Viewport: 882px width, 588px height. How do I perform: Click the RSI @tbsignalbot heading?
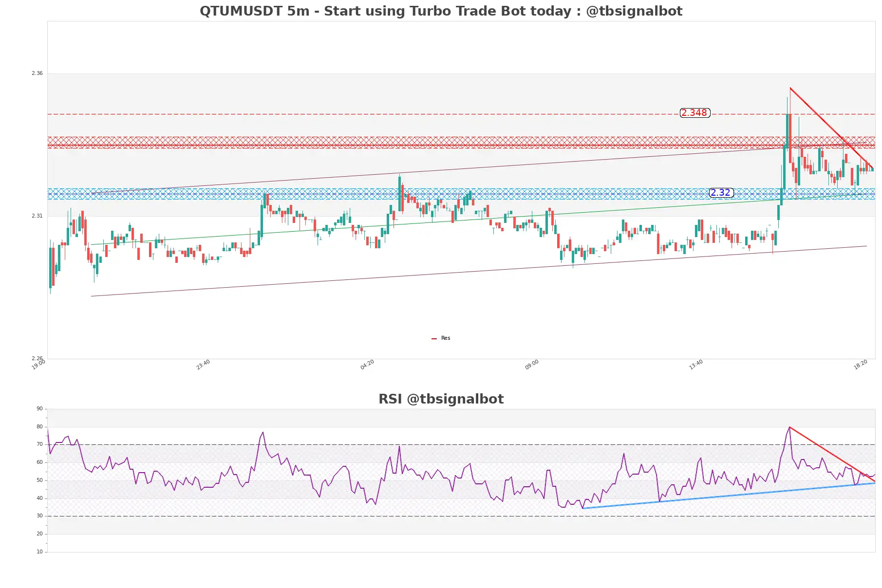441,399
